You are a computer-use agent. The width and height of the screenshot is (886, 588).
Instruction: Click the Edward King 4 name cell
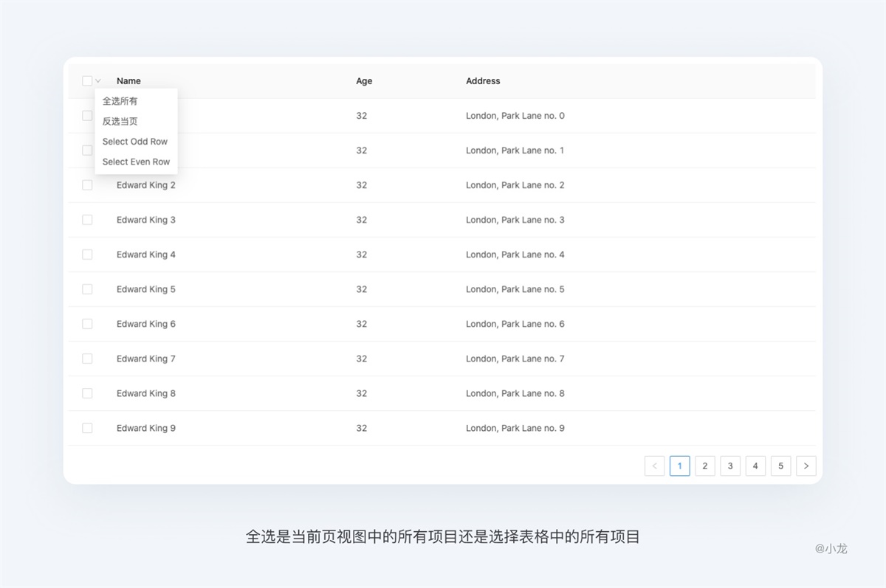point(146,255)
